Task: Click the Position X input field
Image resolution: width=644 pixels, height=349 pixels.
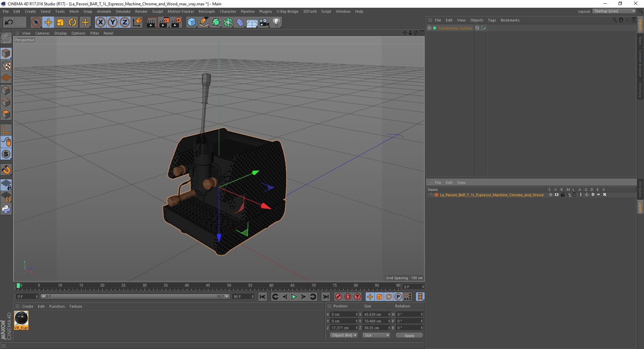Action: point(344,314)
